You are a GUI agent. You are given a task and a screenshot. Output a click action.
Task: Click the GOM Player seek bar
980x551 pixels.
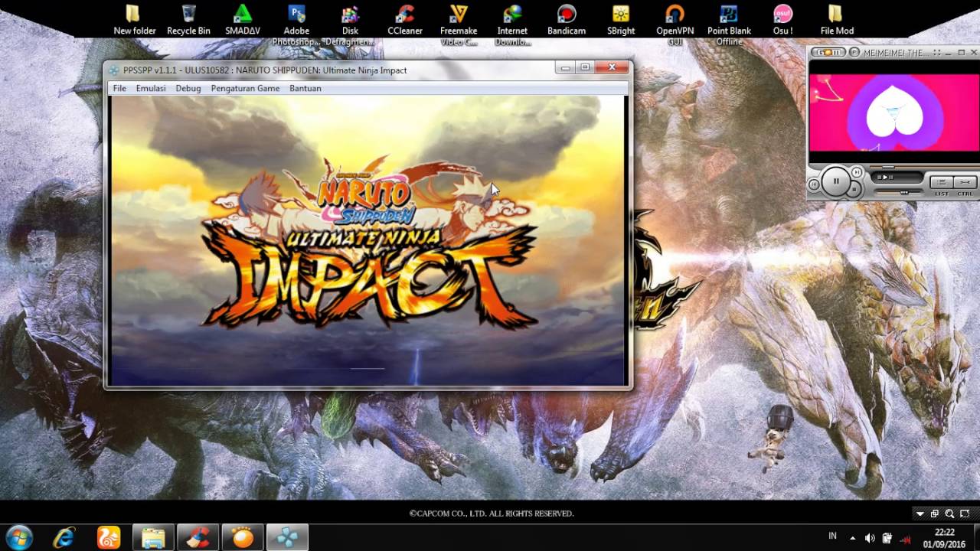pyautogui.click(x=924, y=166)
